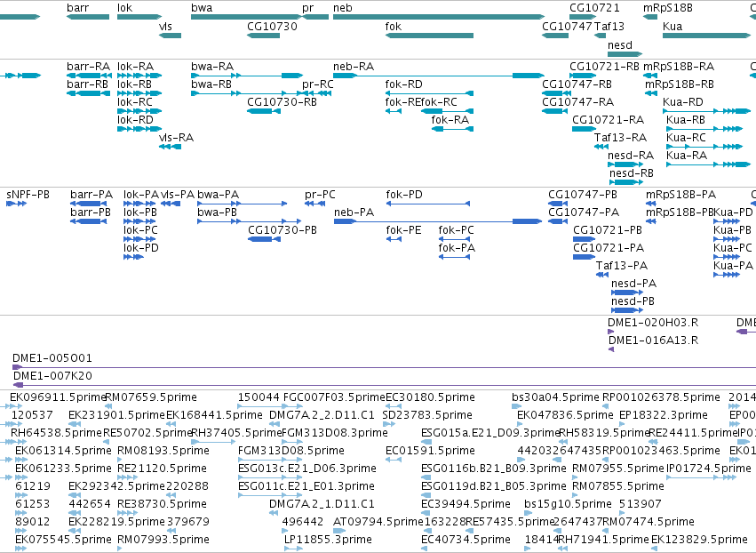Open transcript pr-RC
This screenshot has width=756, height=553.
coord(318,84)
